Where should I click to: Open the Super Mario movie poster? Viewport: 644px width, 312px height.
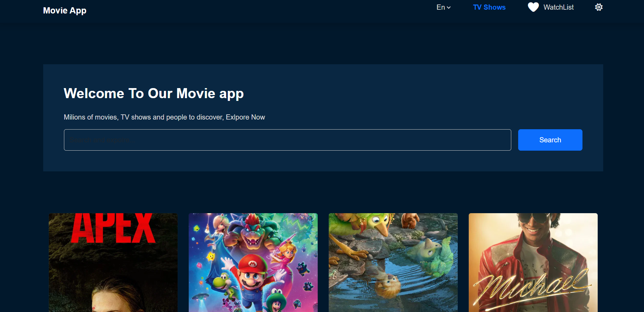[253, 263]
